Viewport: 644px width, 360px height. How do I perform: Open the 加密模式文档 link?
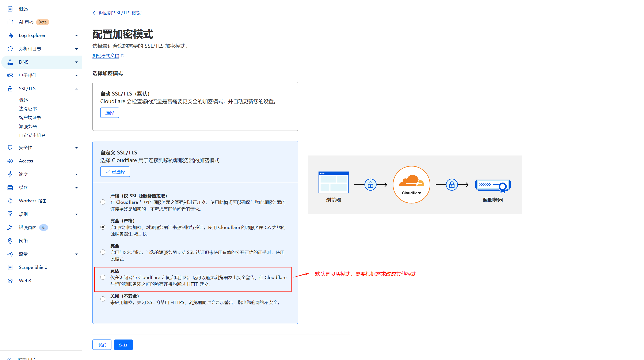coord(106,56)
